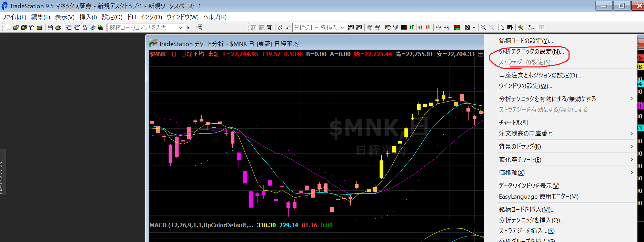The image size is (644, 242).
Task: Create a new window with the blank page icon
Action: click(8, 28)
